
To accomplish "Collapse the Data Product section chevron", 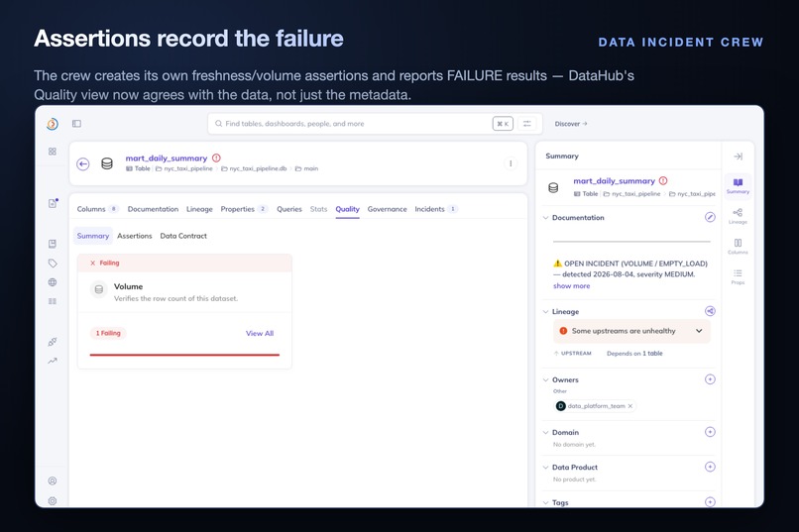I will (x=546, y=468).
